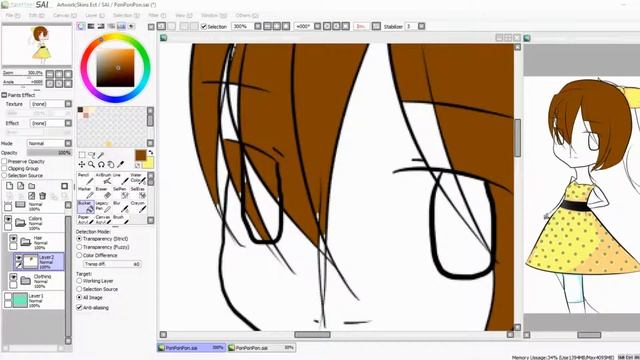The height and width of the screenshot is (360, 640).
Task: Toggle visibility of Colors folder
Action: 8,220
